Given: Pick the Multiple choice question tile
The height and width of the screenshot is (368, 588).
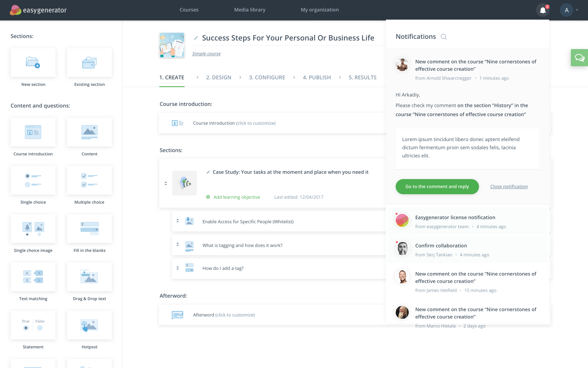Looking at the screenshot, I should (89, 180).
